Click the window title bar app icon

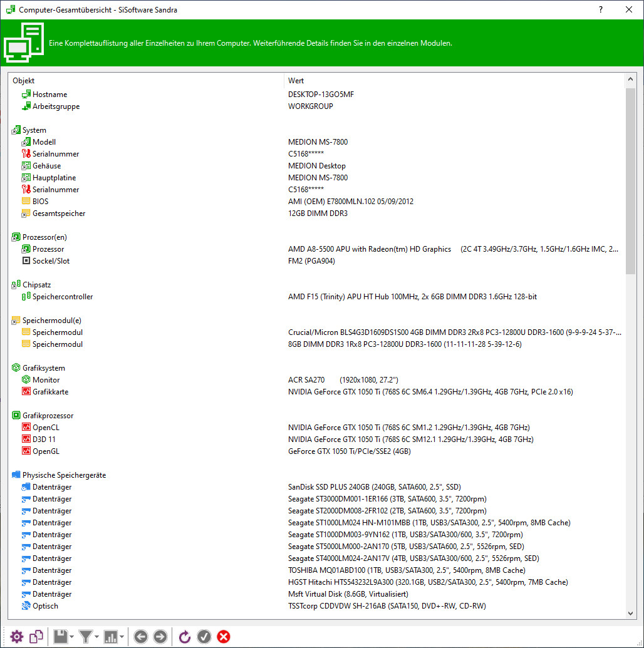[11, 9]
